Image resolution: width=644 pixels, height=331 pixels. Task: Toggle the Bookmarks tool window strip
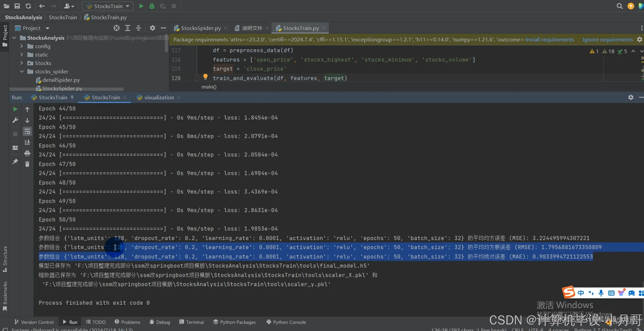[x=5, y=296]
